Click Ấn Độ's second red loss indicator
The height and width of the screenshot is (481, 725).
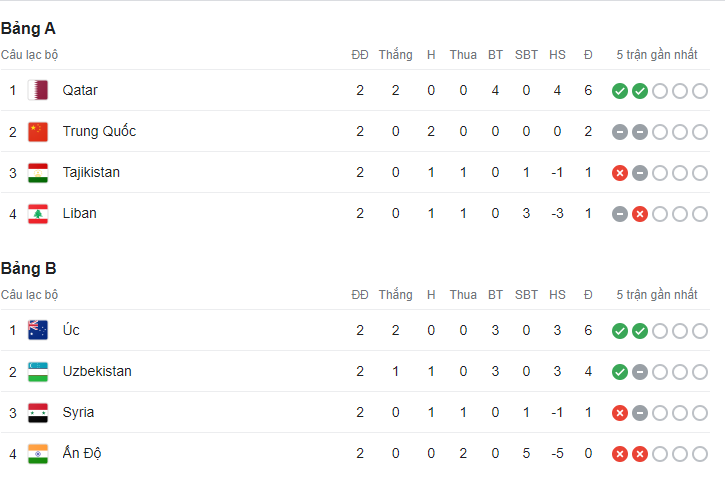[x=640, y=454]
